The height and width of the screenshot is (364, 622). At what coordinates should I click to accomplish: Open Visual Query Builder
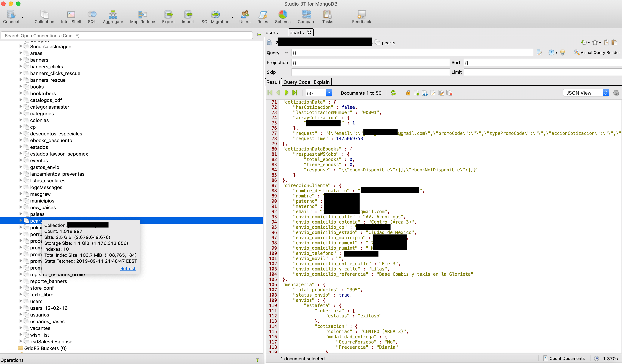point(597,52)
